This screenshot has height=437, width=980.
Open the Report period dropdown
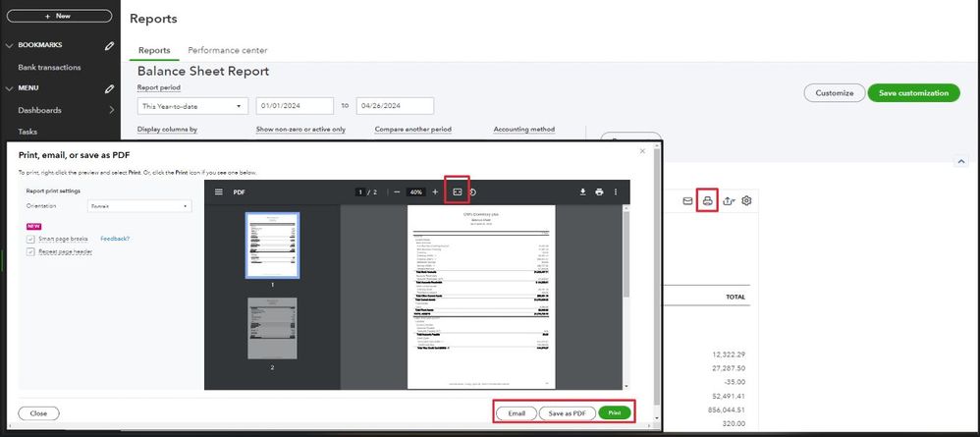tap(192, 106)
